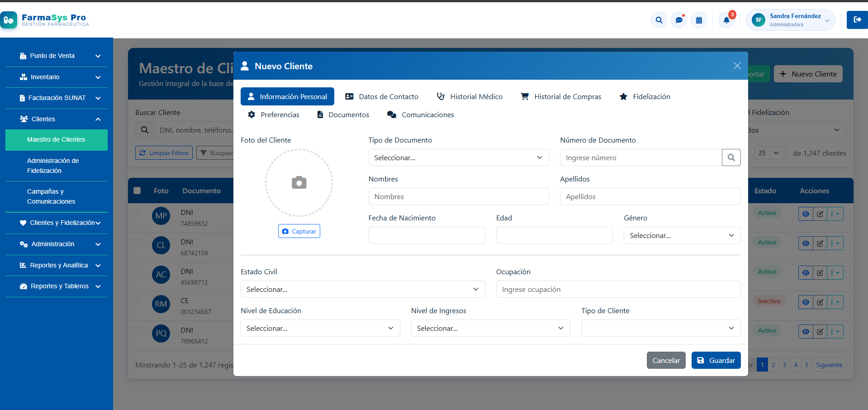This screenshot has height=410, width=868.
Task: Expand Reportes y Tableros sidebar menu
Action: [x=57, y=286]
